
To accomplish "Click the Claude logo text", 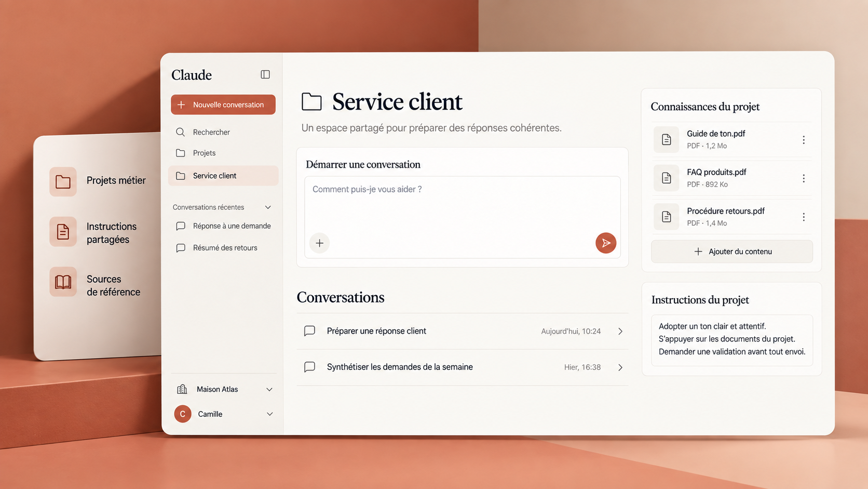I will tap(192, 75).
